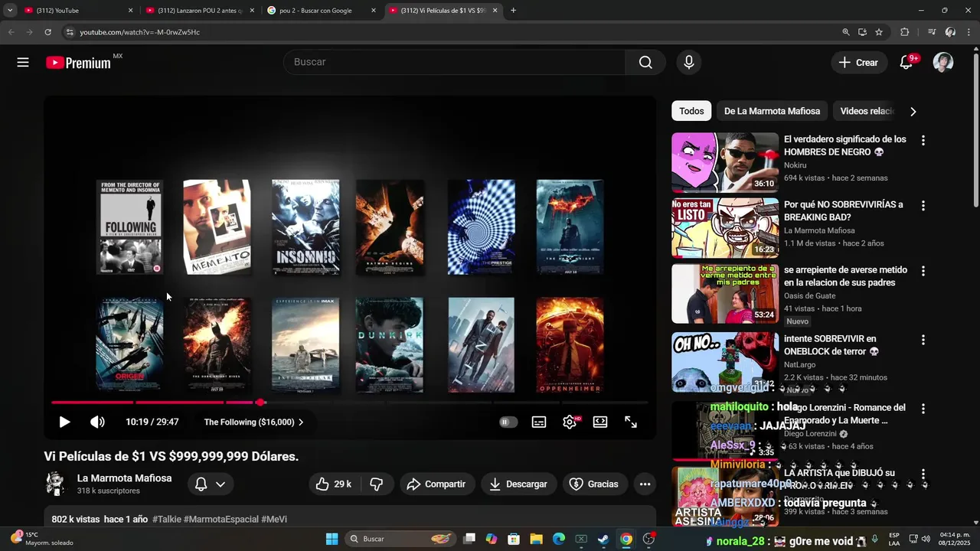This screenshot has width=980, height=551.
Task: Switch to pou 2 - Buscar con Google tab
Action: click(322, 11)
